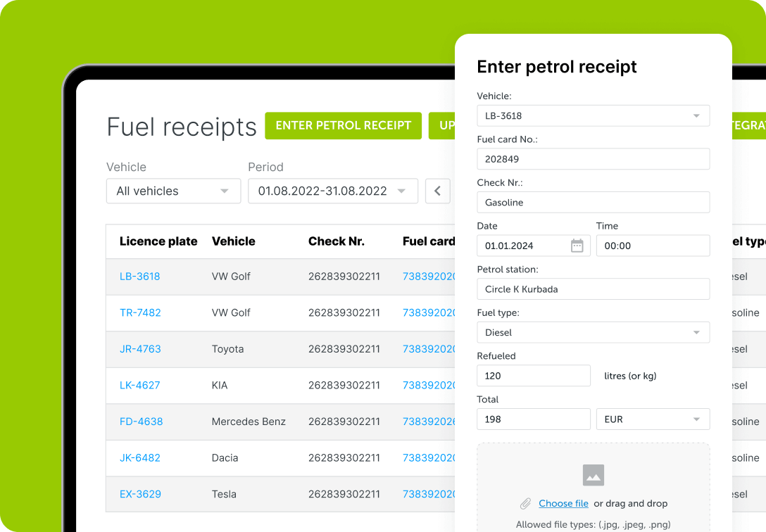
Task: Open licence plate JK-6482 link
Action: pos(139,458)
